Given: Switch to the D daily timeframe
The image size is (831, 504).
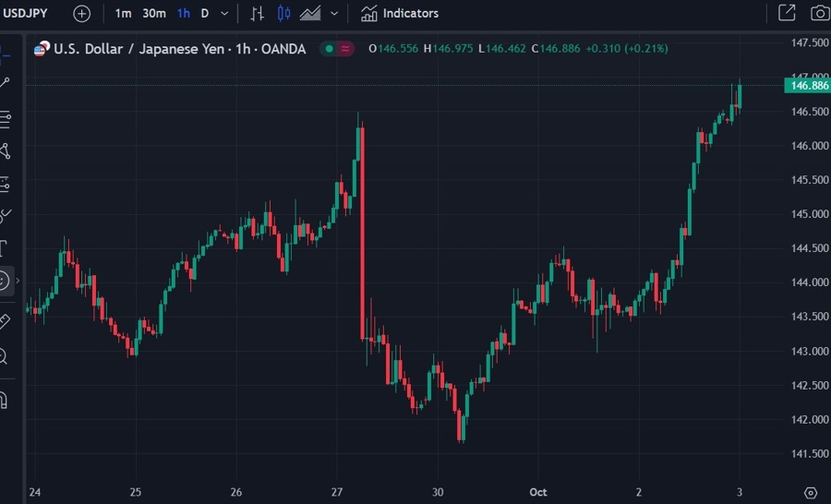Looking at the screenshot, I should click(205, 14).
